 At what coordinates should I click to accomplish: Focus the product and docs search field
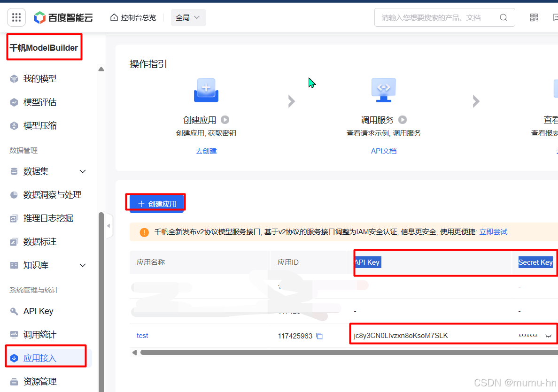pos(444,17)
